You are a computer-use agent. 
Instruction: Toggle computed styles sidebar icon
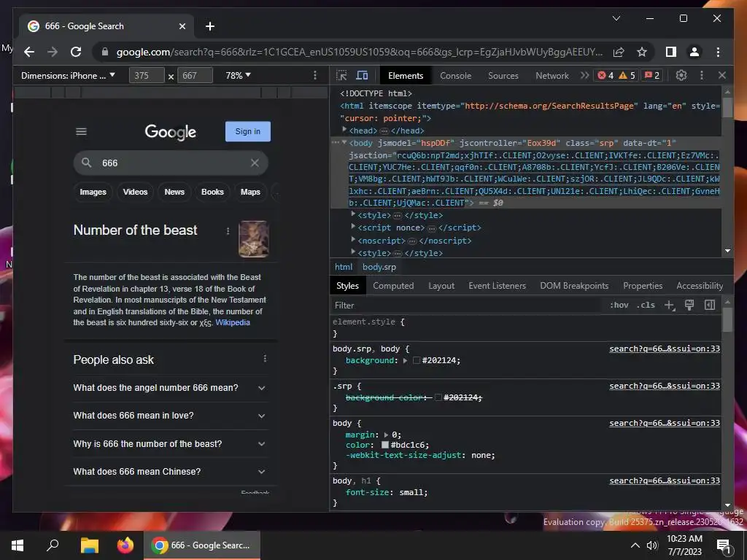pyautogui.click(x=709, y=306)
